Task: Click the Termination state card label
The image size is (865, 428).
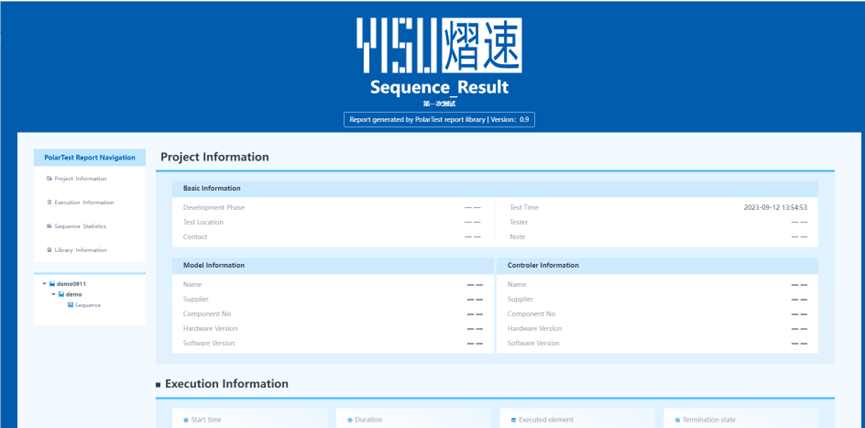Action: coord(709,420)
